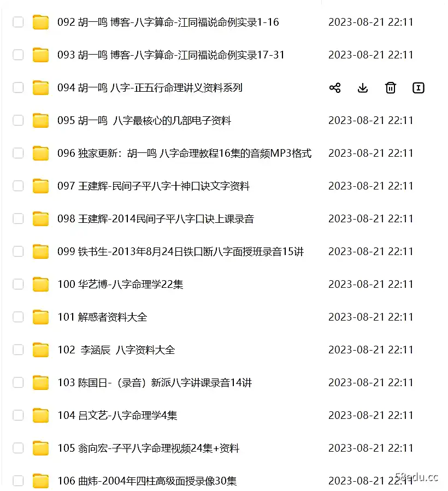Select checkbox of 097 王建辉 folder
Screen dimensions: 448x491
tap(18, 186)
